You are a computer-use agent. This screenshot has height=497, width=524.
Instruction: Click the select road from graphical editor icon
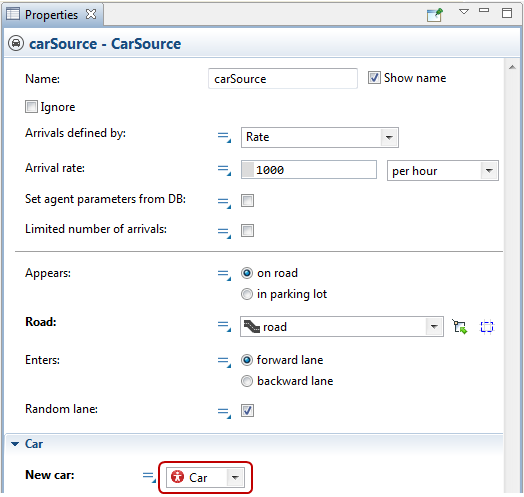tap(460, 327)
